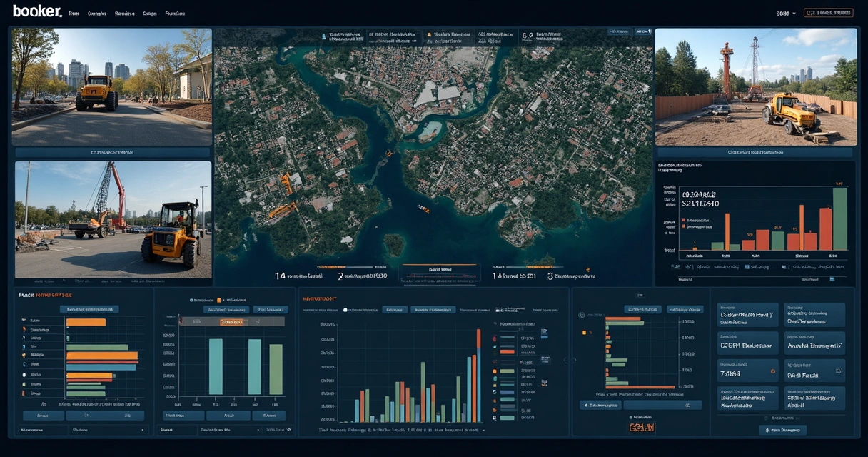The height and width of the screenshot is (457, 868).
Task: Open the red crane and tractor camera thumbnail
Action: (113, 219)
